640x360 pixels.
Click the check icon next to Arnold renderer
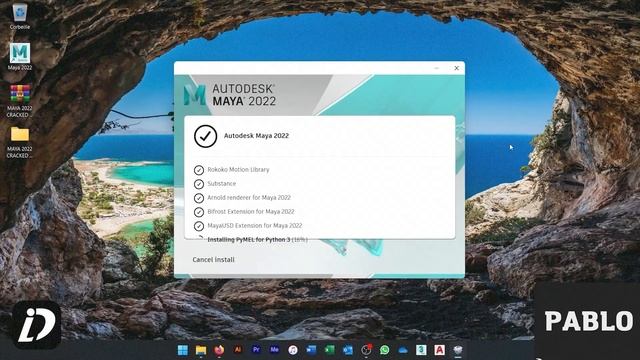point(199,198)
